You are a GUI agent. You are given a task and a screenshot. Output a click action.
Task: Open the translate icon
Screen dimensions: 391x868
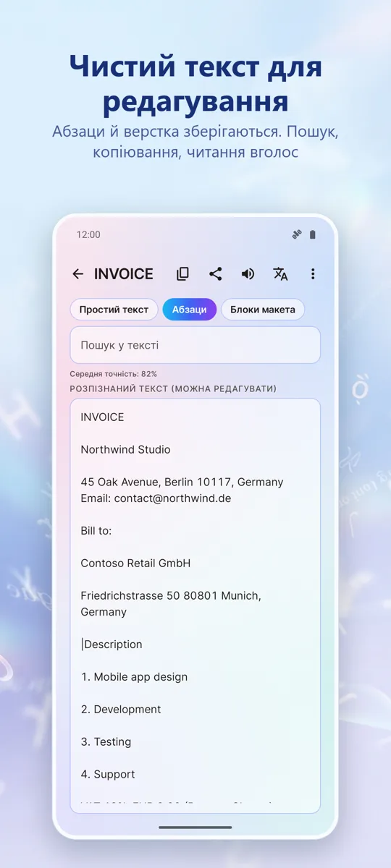(x=280, y=274)
